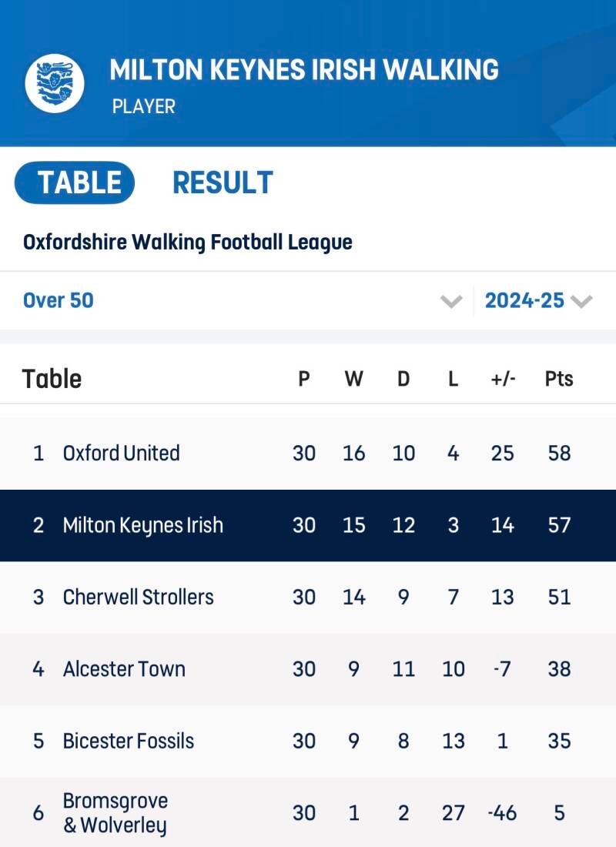Click on Alcester Town in the table

(x=124, y=668)
